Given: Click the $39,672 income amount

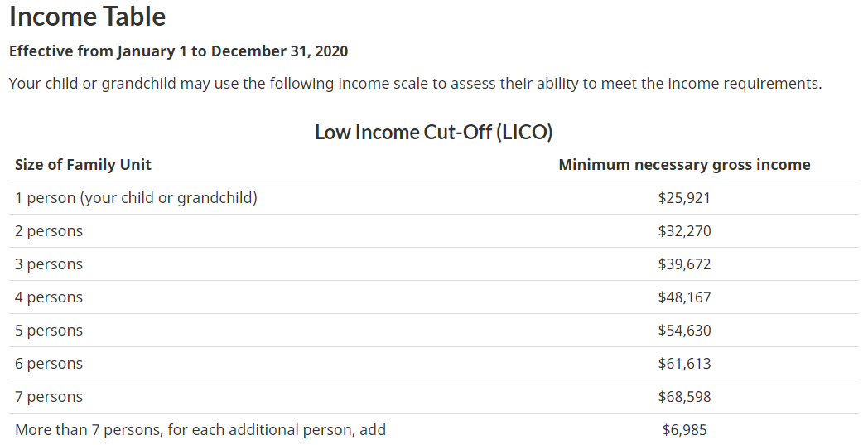Looking at the screenshot, I should pos(684,264).
